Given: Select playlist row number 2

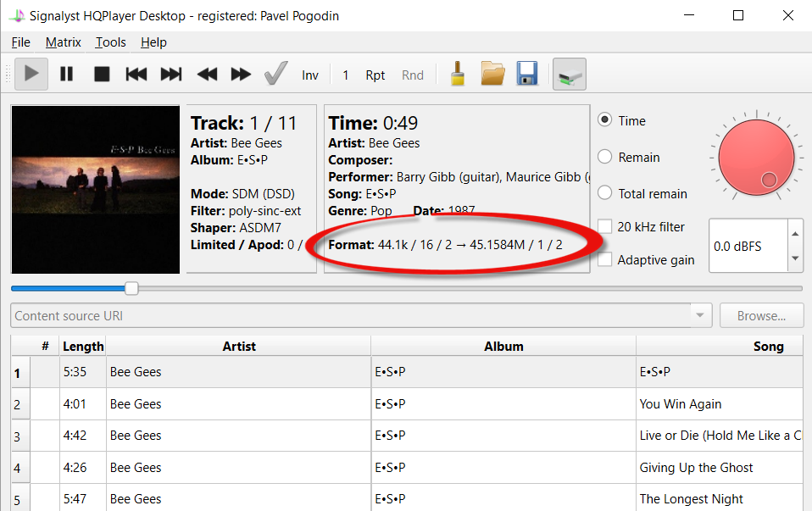Looking at the screenshot, I should (x=18, y=404).
